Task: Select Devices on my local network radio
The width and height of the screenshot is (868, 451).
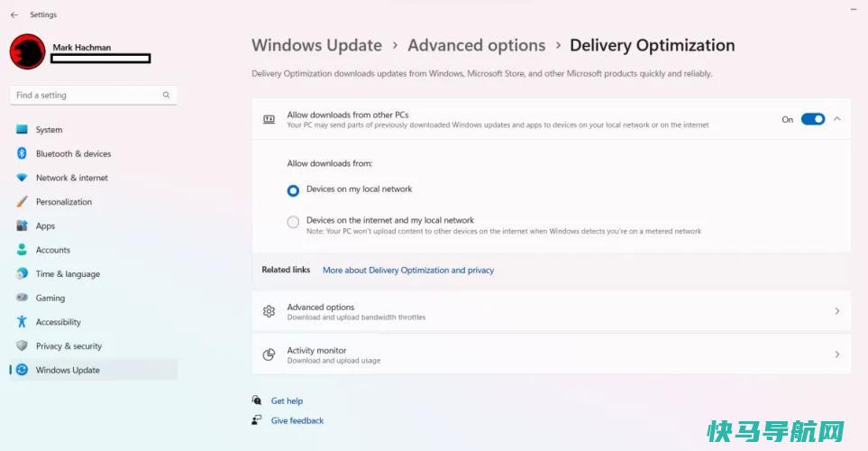Action: coord(293,190)
